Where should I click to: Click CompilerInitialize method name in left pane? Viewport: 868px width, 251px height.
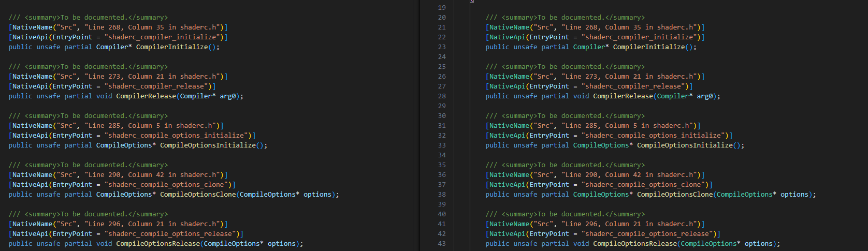[x=172, y=47]
